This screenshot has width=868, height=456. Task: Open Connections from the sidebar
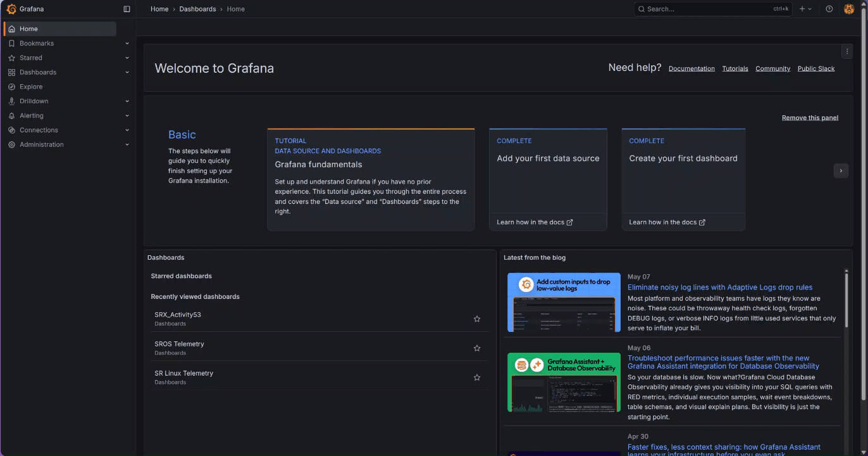(39, 130)
